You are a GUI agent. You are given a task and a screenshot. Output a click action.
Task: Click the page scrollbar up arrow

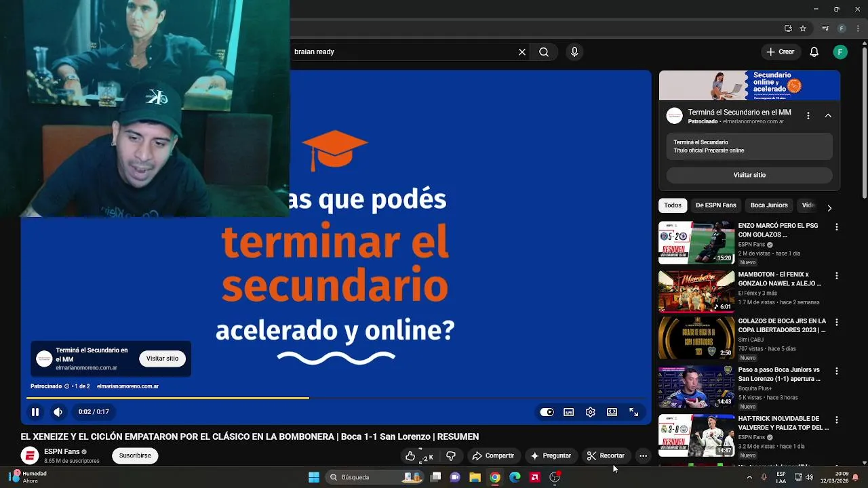[x=864, y=44]
